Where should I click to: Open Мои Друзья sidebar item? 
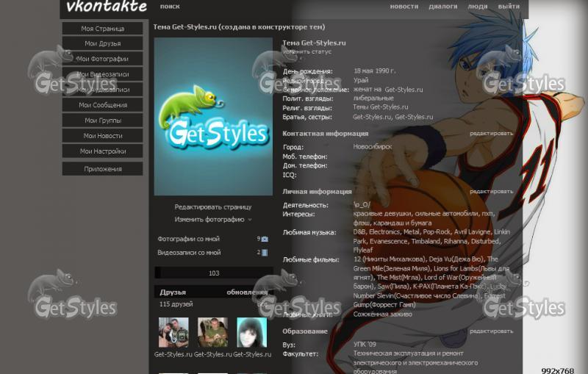102,43
